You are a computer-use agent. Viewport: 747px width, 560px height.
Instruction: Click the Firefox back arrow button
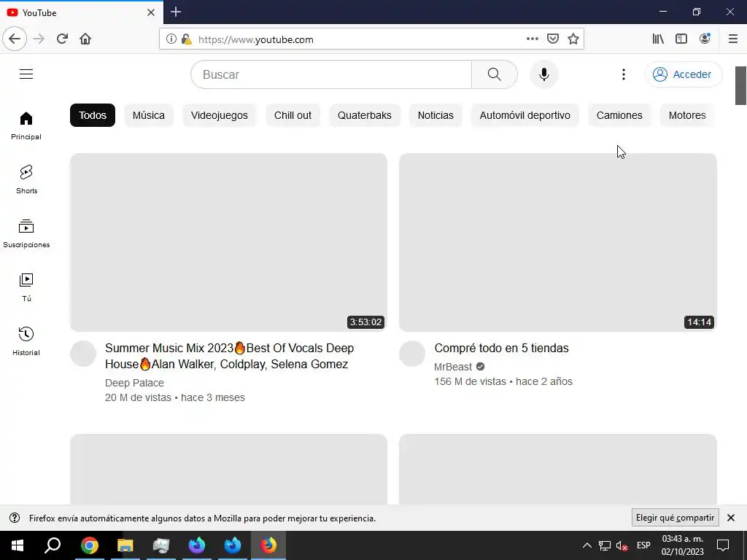point(15,39)
